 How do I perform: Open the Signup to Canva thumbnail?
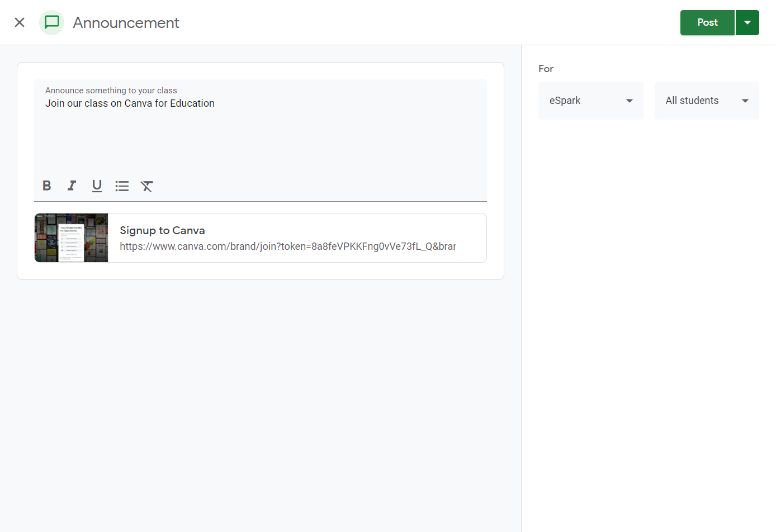[x=72, y=238]
